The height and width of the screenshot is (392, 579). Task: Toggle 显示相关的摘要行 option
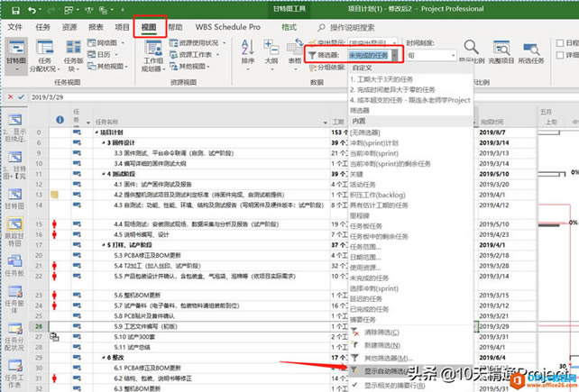point(398,386)
